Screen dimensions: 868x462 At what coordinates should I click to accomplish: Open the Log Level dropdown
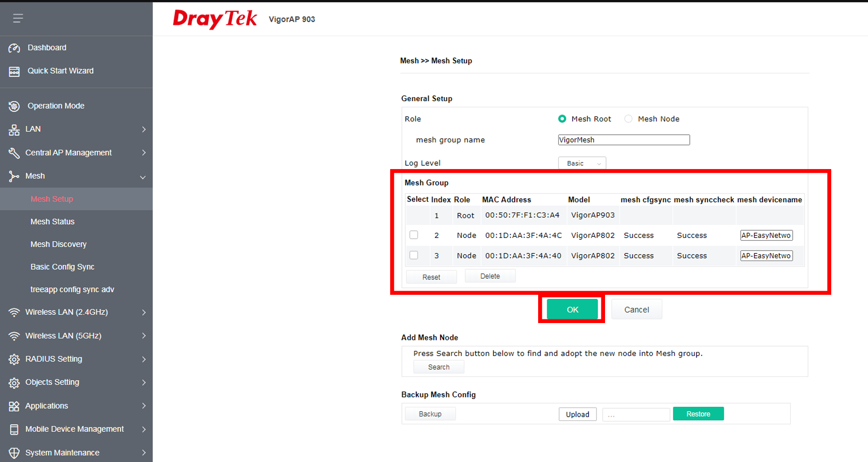pyautogui.click(x=582, y=163)
